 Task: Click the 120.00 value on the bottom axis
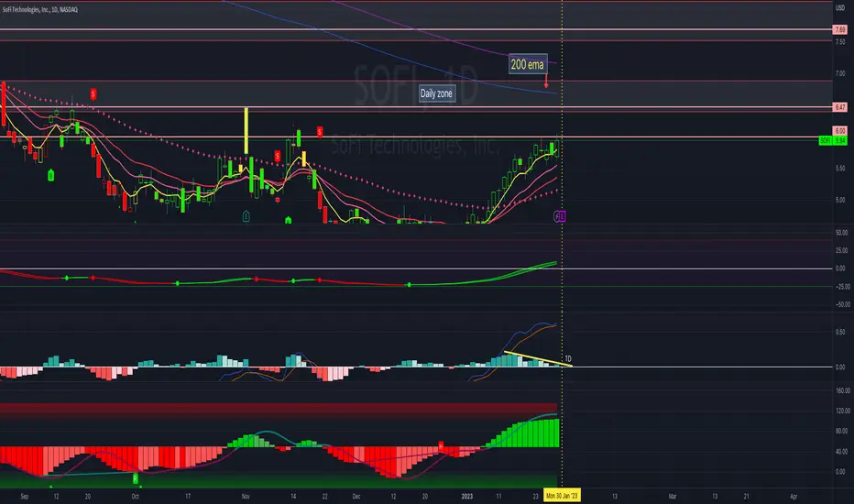[843, 411]
